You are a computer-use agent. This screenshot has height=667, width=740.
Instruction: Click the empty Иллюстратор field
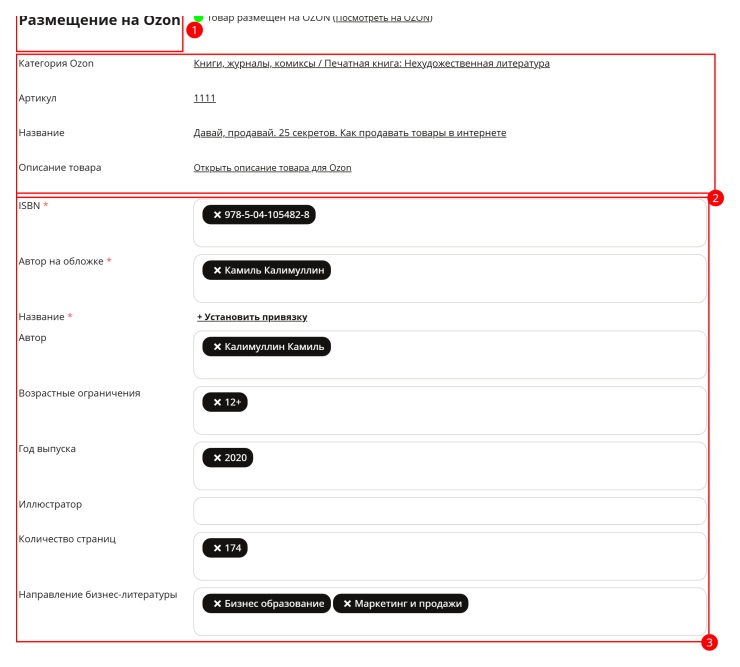click(x=450, y=511)
